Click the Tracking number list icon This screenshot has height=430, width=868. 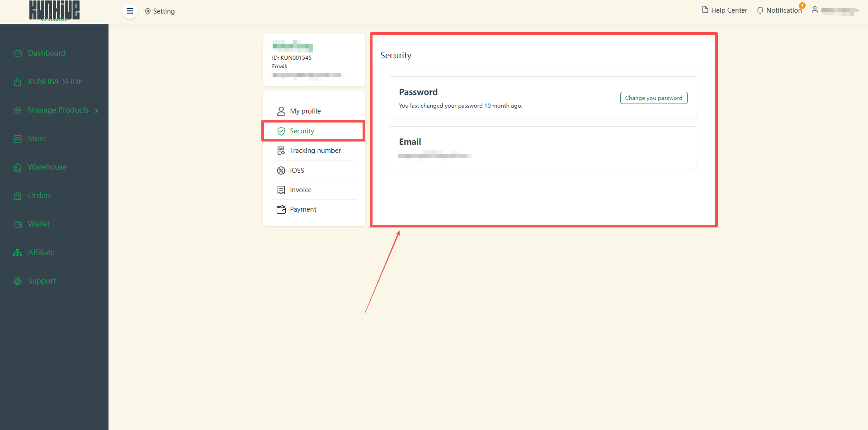281,151
